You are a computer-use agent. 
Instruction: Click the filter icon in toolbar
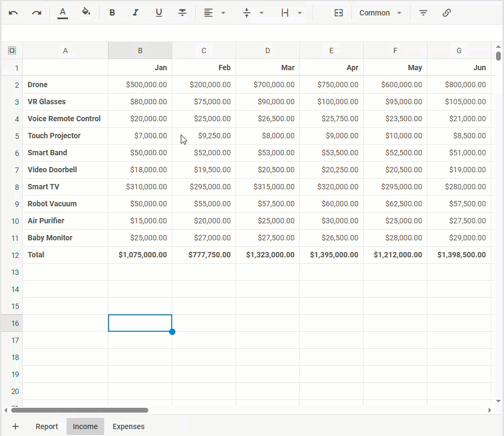(423, 13)
